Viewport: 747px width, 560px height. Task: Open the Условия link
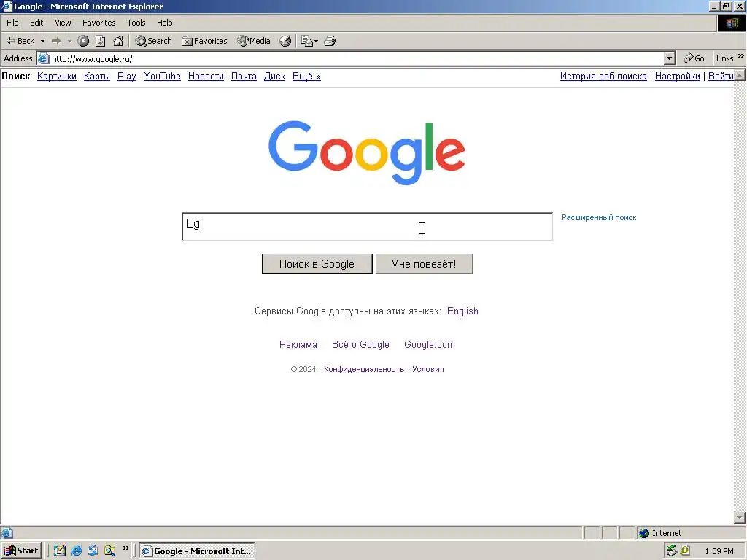427,369
